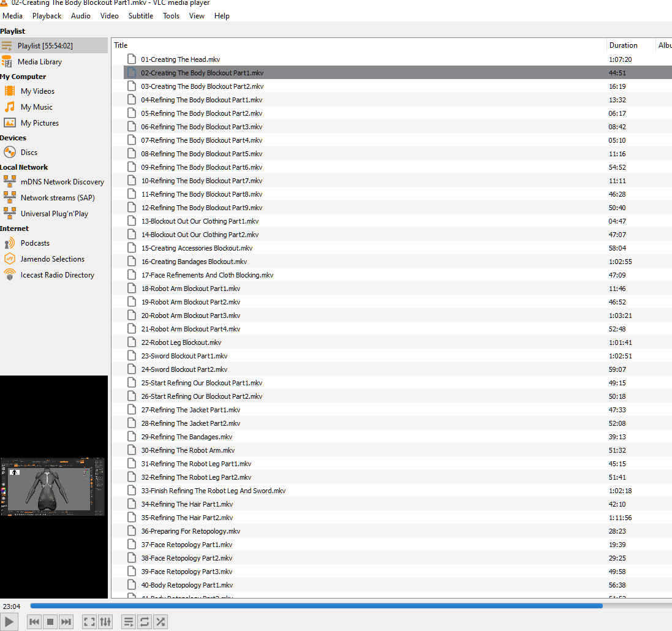Screen dimensions: 672x631
Task: Select 02-Creating The Body Blockout Part1.mkv
Action: click(x=398, y=73)
